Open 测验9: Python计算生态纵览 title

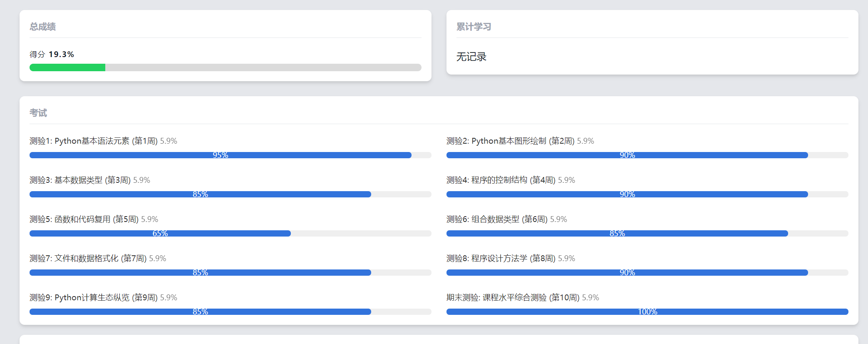94,298
